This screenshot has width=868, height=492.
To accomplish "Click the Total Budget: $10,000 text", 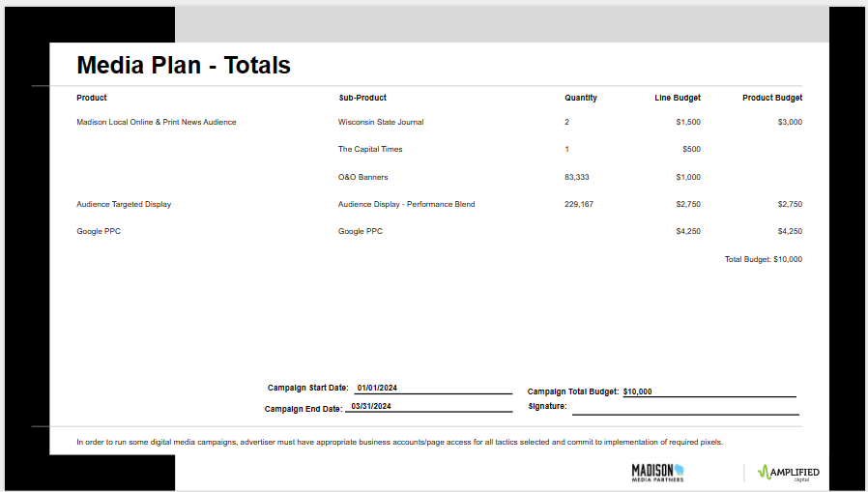I will [763, 260].
